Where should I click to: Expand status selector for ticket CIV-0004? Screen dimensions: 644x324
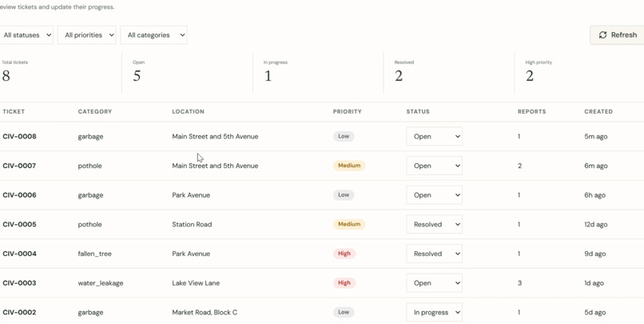pos(434,254)
